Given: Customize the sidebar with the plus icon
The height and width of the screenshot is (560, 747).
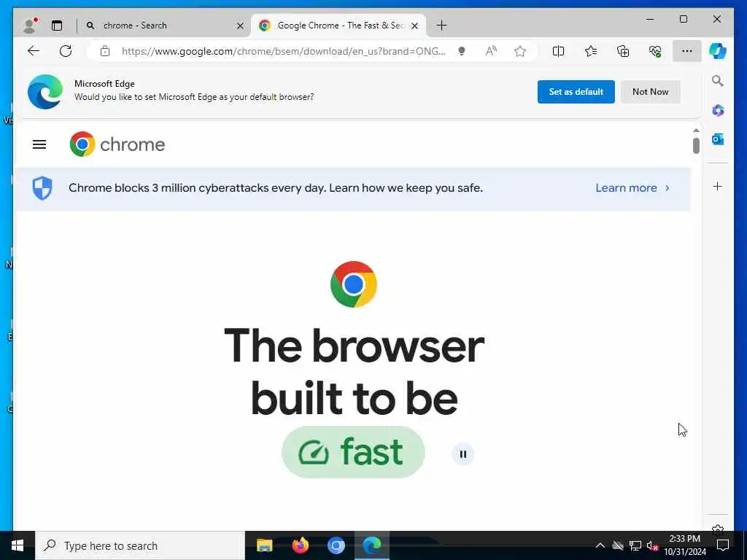Looking at the screenshot, I should click(x=718, y=186).
